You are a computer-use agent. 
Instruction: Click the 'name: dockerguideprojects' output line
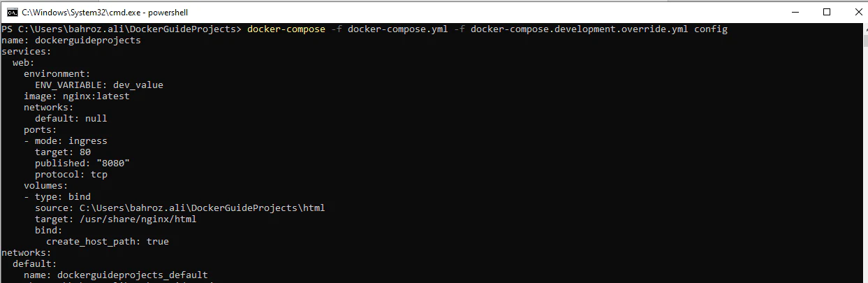point(71,41)
